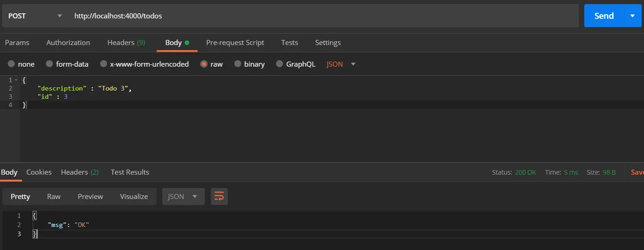Click the "description" key in request body
The image size is (644, 250).
tap(62, 88)
